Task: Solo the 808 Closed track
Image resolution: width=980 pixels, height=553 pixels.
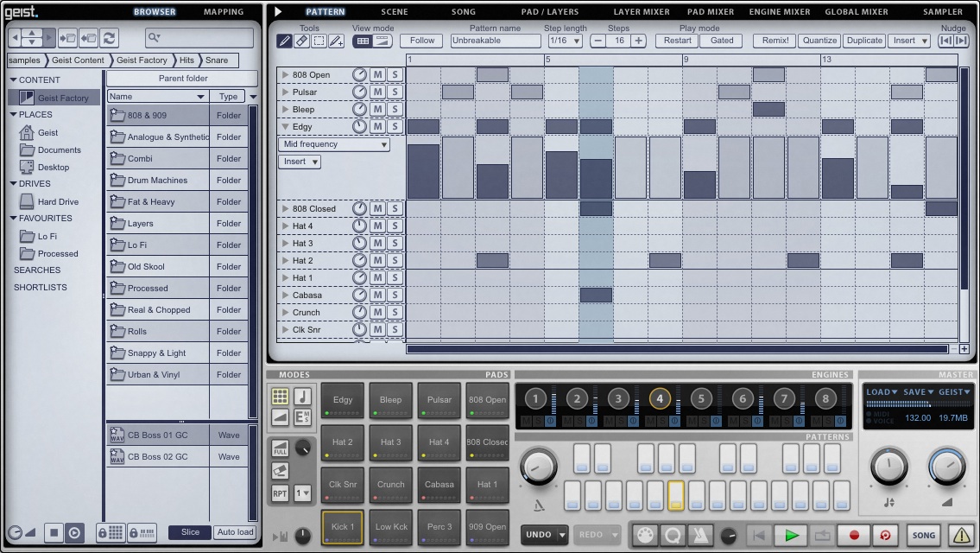Action: coord(395,208)
